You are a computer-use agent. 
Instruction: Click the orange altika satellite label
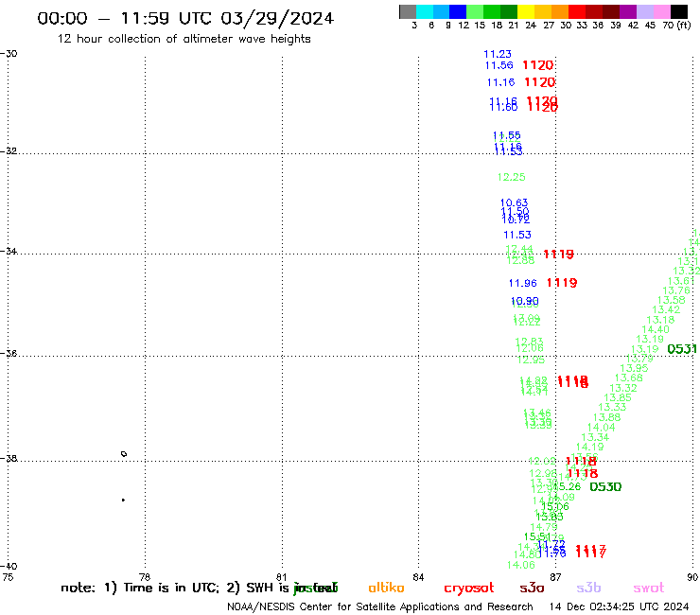click(386, 588)
